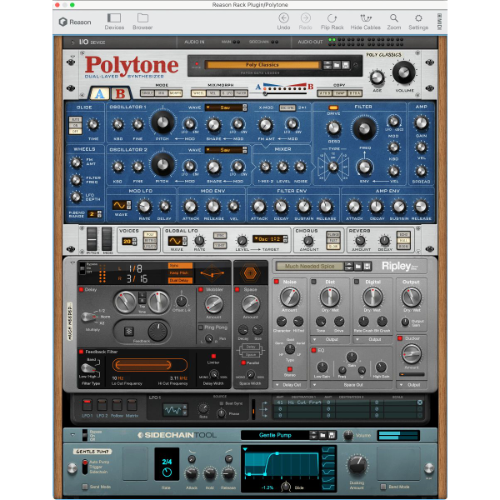Browse patches using Polytone folder icon
500x500 pixels.
coord(337,65)
